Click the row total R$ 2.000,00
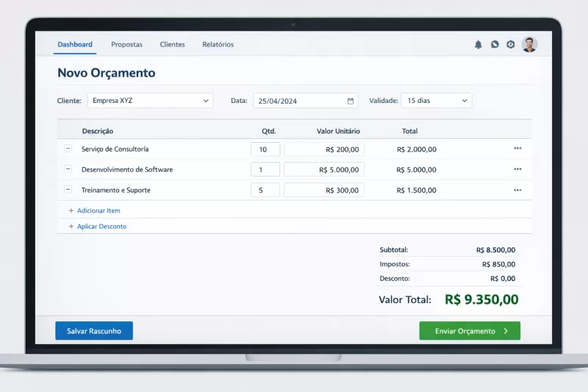Image resolution: width=588 pixels, height=392 pixels. click(417, 149)
